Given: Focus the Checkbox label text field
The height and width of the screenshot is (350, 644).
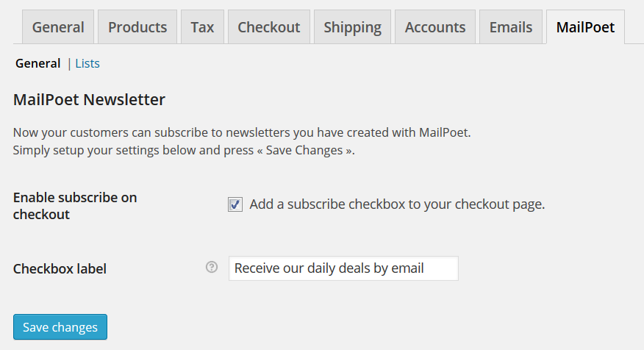Looking at the screenshot, I should point(343,268).
